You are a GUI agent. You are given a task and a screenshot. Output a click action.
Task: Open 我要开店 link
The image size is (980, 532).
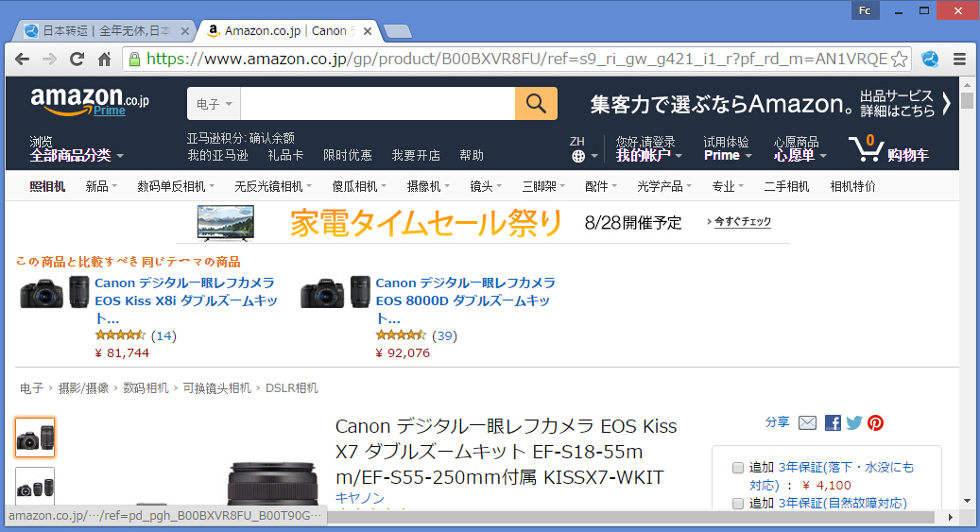[416, 156]
